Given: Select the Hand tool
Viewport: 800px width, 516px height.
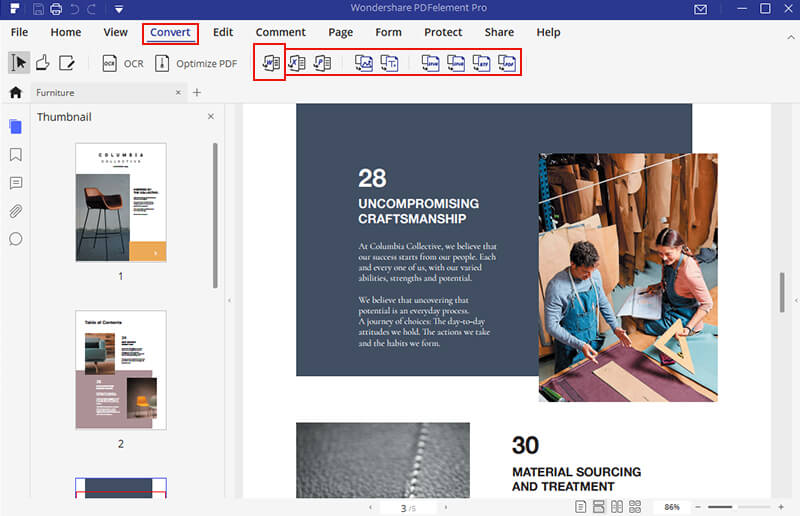Looking at the screenshot, I should click(x=42, y=63).
